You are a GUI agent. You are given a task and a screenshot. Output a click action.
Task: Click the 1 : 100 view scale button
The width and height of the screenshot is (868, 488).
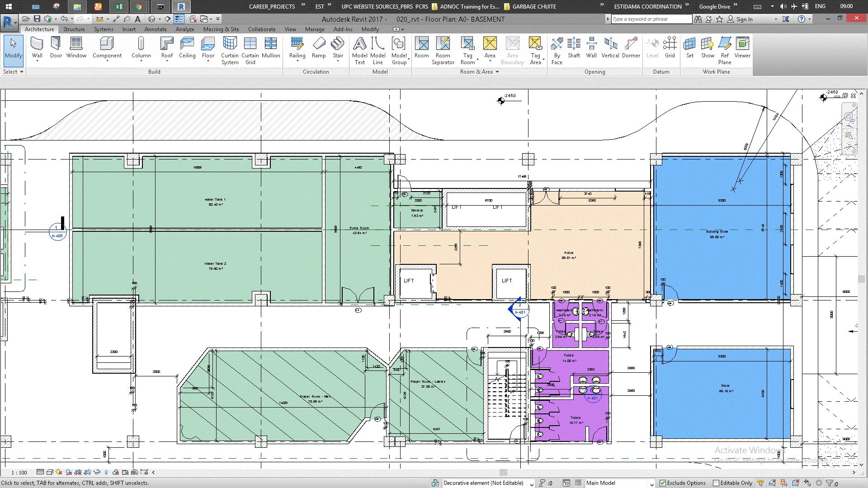(x=19, y=472)
